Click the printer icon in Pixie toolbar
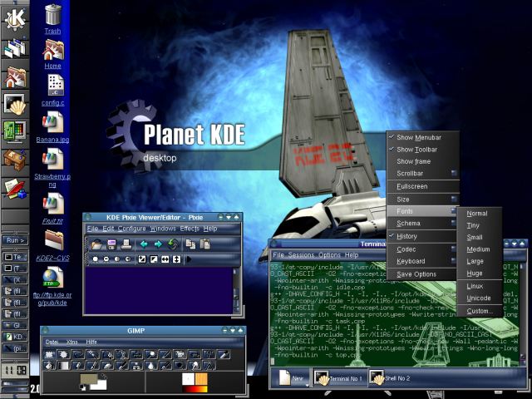This screenshot has height=399, width=532. point(125,244)
